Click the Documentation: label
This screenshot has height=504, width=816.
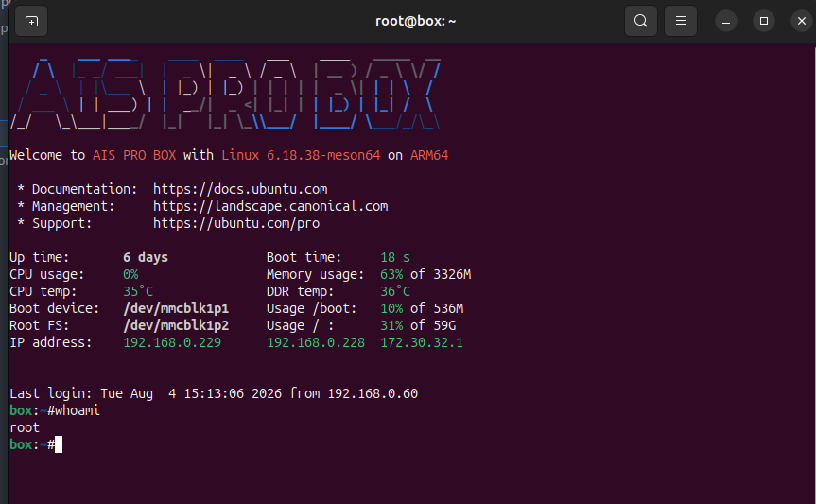pos(85,189)
